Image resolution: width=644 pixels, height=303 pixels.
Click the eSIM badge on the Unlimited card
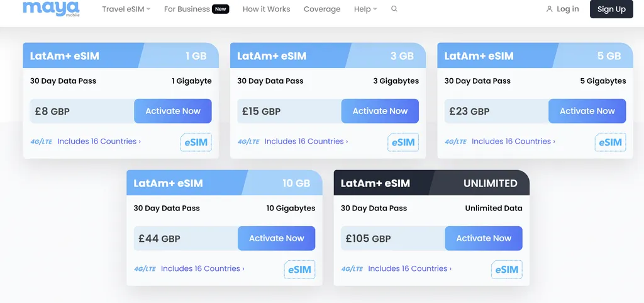pyautogui.click(x=506, y=270)
